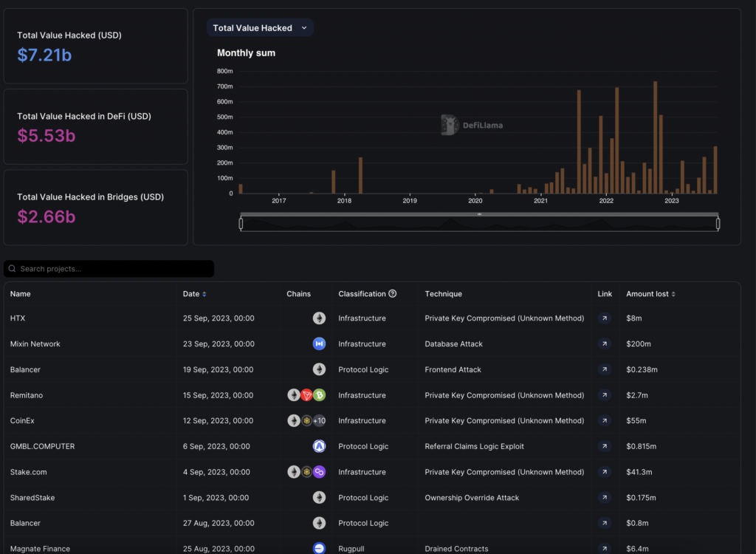The height and width of the screenshot is (554, 756).
Task: Click the Polygon chain icon in Stake.com row
Action: [319, 471]
